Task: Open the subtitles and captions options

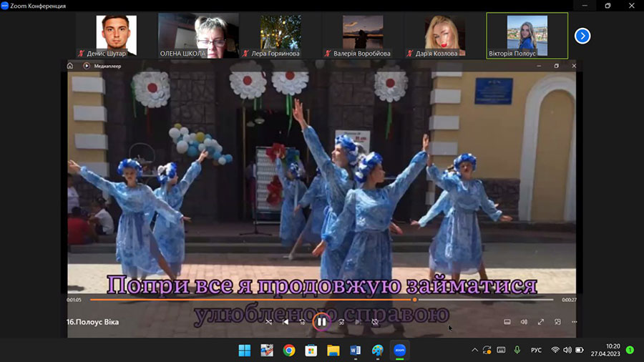Action: coord(507,322)
